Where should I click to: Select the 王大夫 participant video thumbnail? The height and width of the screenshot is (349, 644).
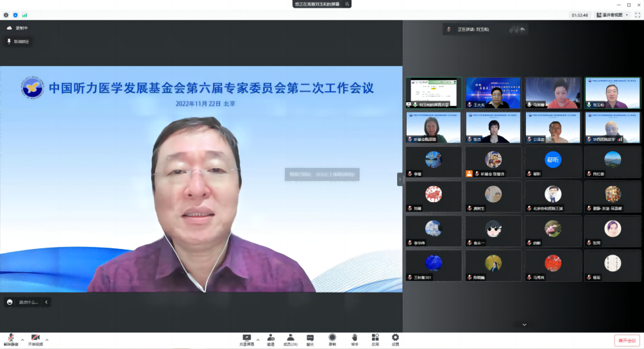[492, 93]
